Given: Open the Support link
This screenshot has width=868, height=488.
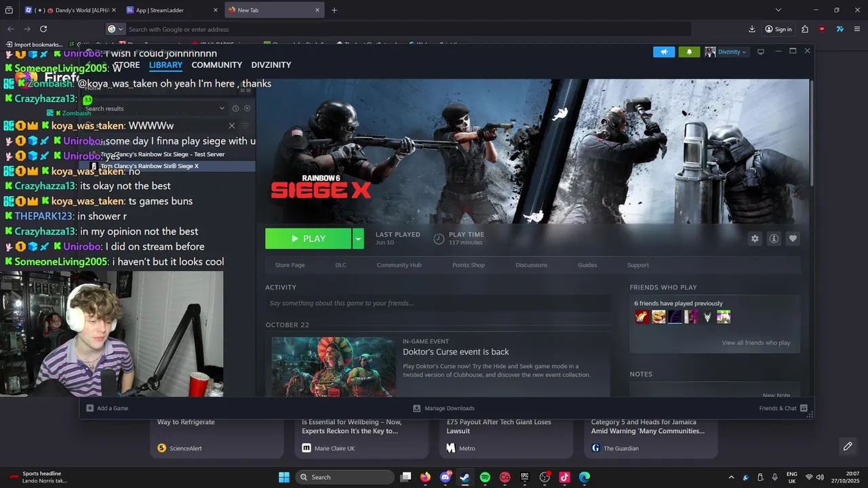Looking at the screenshot, I should (x=637, y=265).
